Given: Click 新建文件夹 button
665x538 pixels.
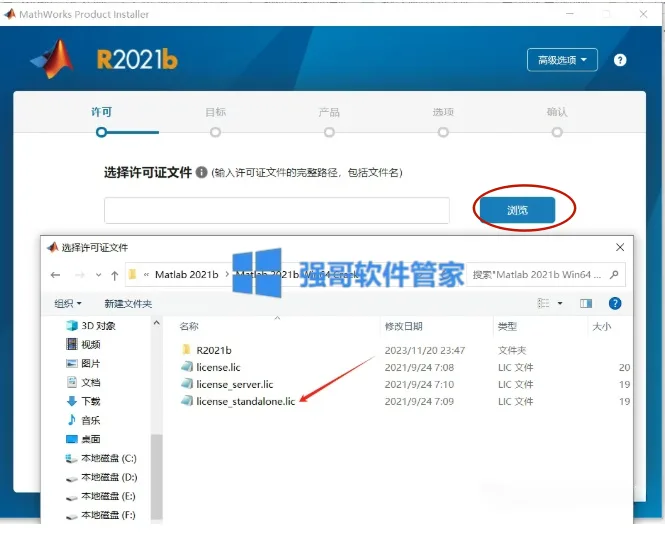Looking at the screenshot, I should (128, 304).
